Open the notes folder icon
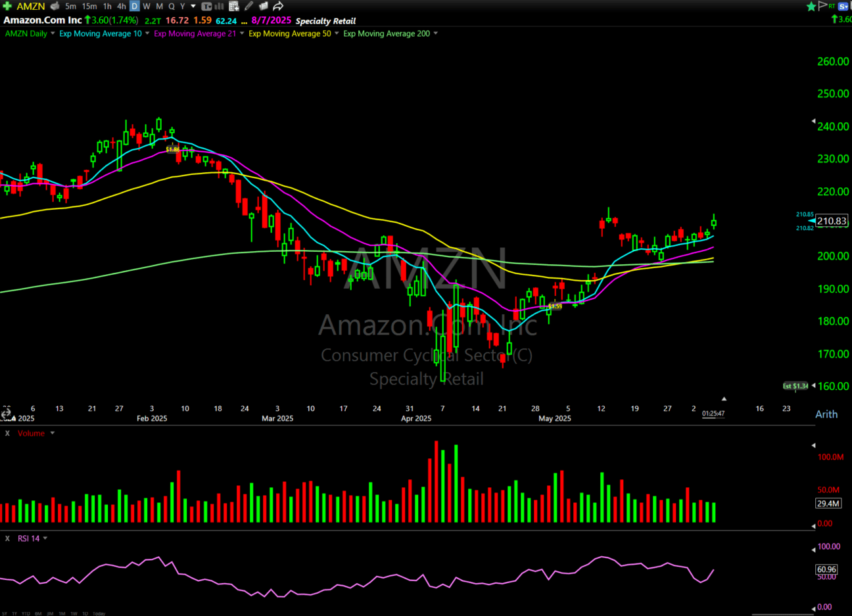 pos(264,6)
